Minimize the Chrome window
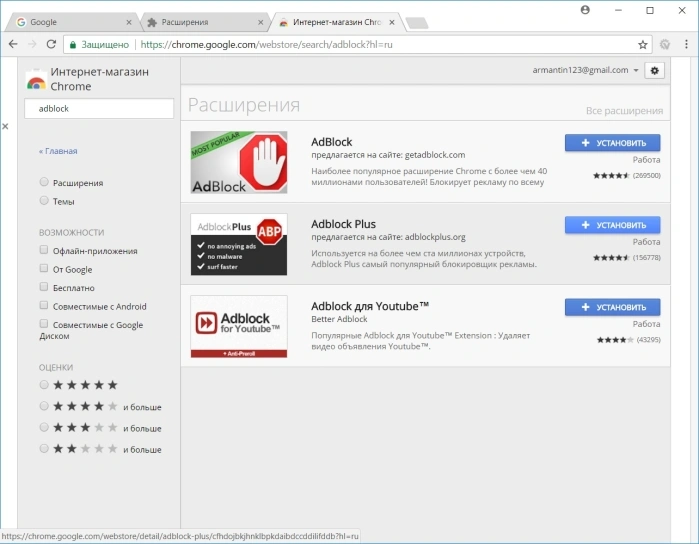Image resolution: width=699 pixels, height=544 pixels. click(618, 10)
